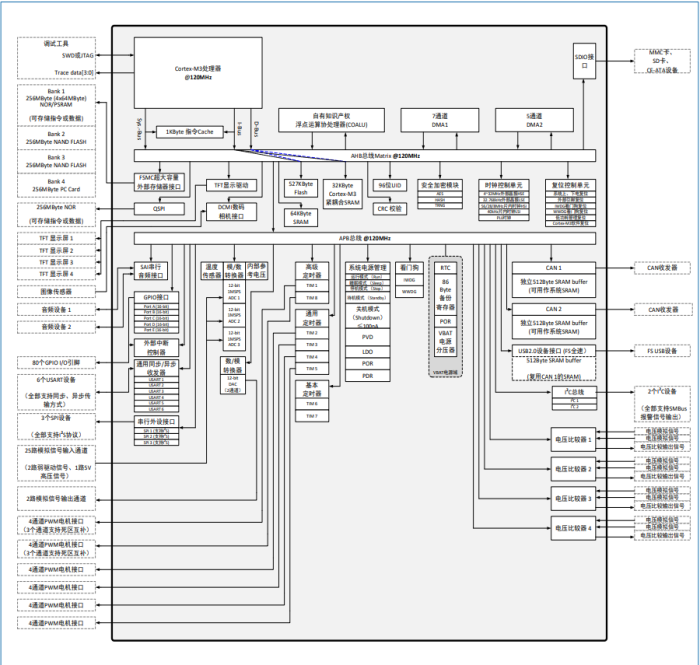Click the Cortex-M3 processor block

point(198,72)
